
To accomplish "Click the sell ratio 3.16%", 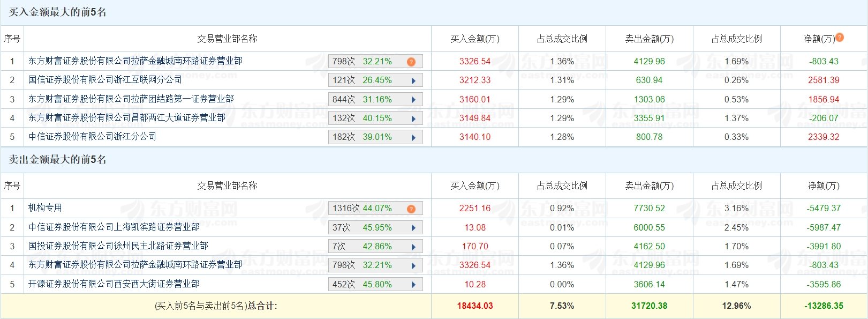I will [x=736, y=209].
